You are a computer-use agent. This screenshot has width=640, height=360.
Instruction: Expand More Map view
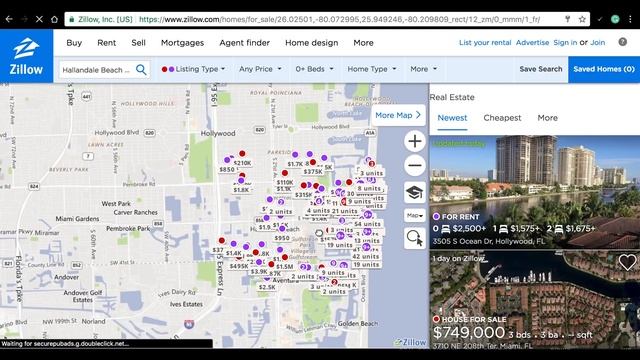(x=398, y=115)
